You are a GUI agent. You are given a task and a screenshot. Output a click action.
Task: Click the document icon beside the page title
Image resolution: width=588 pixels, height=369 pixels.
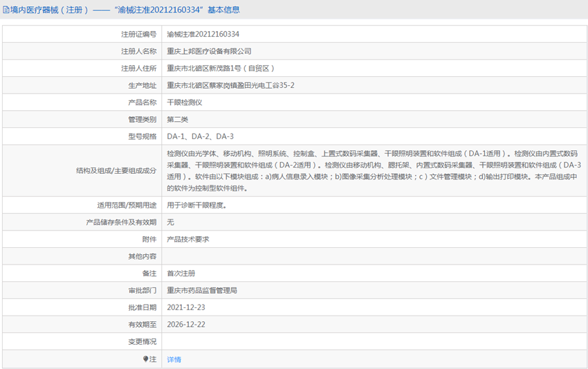pyautogui.click(x=6, y=10)
